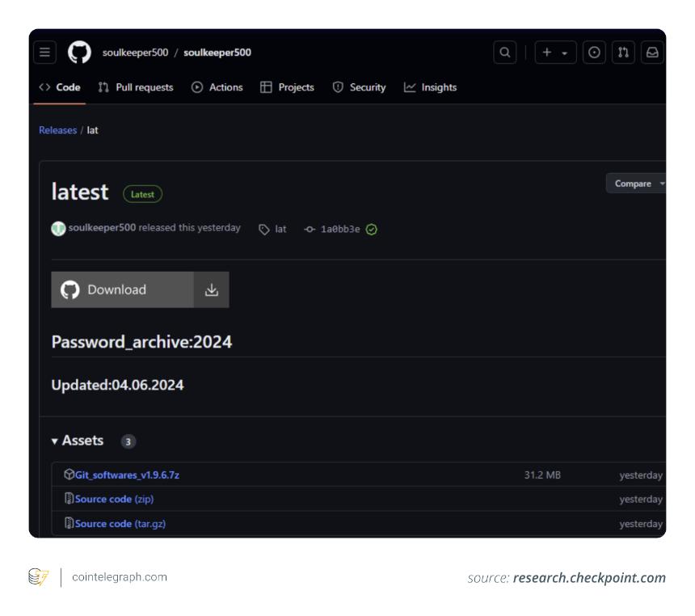Click the Assets count badge 3
Viewport: 695px width, 616px height.
click(128, 441)
